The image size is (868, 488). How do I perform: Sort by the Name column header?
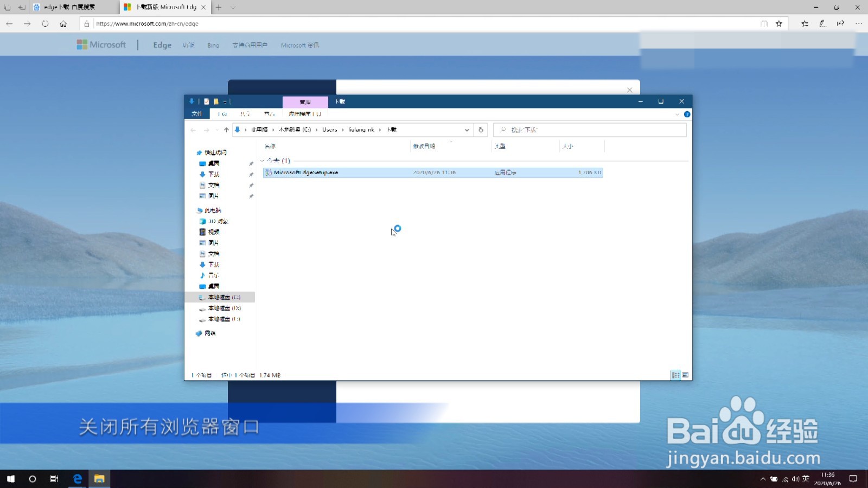click(x=270, y=146)
